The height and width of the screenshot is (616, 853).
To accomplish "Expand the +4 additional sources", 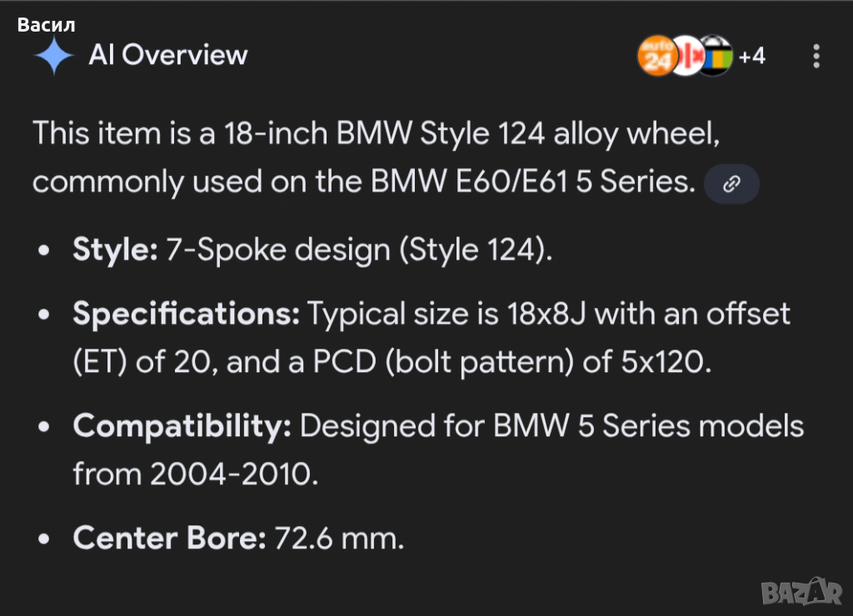I will click(x=751, y=56).
